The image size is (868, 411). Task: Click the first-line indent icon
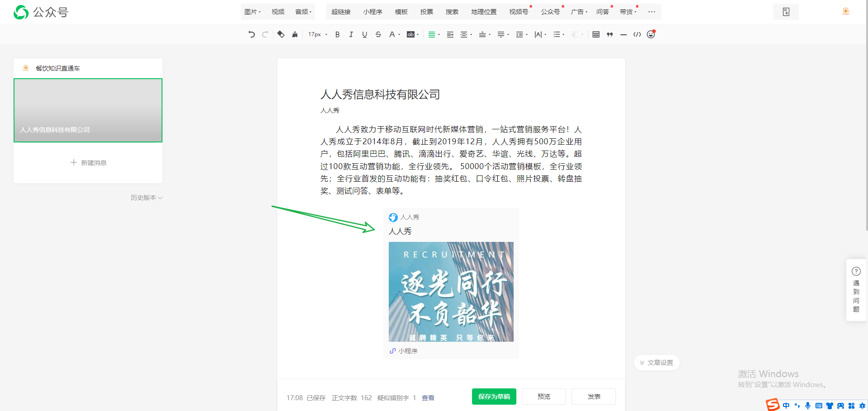[x=450, y=34]
